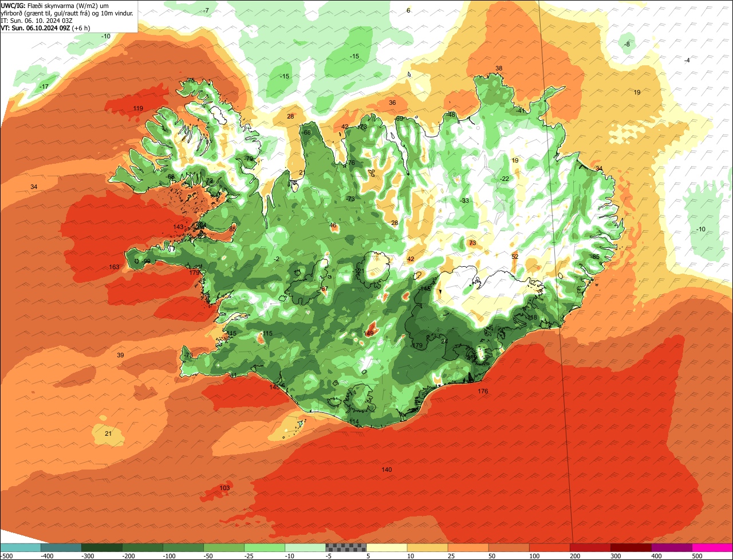
Task: Click the '46' map value
Action: pos(333,226)
